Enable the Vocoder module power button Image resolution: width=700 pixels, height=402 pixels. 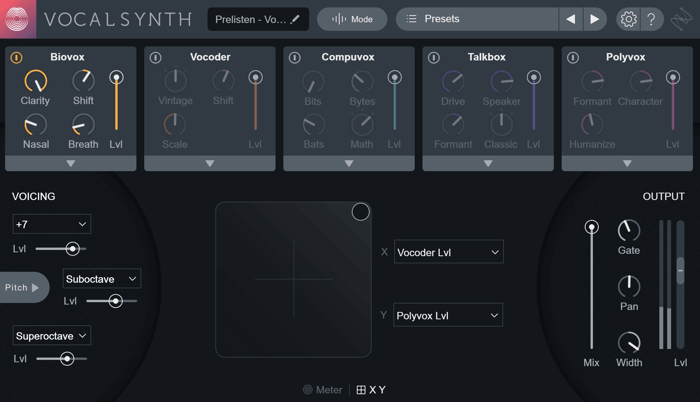click(x=155, y=58)
